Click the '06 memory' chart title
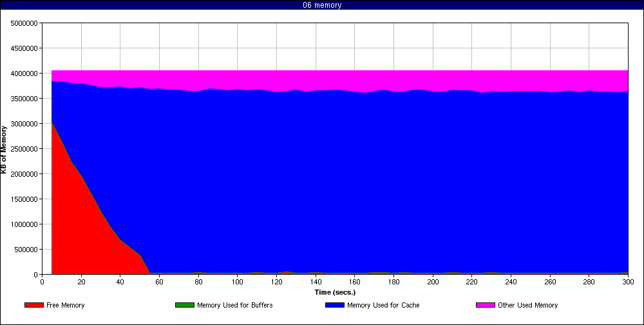The width and height of the screenshot is (644, 325). [322, 5]
